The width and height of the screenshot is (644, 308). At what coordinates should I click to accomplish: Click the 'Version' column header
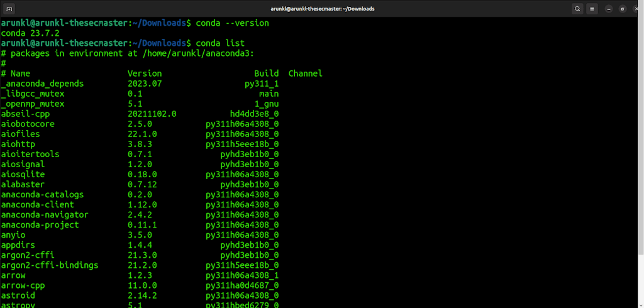145,74
